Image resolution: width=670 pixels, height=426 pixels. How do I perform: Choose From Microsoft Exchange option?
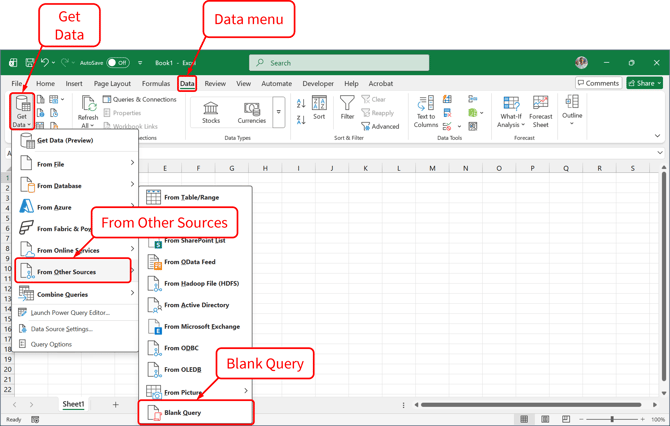196,326
